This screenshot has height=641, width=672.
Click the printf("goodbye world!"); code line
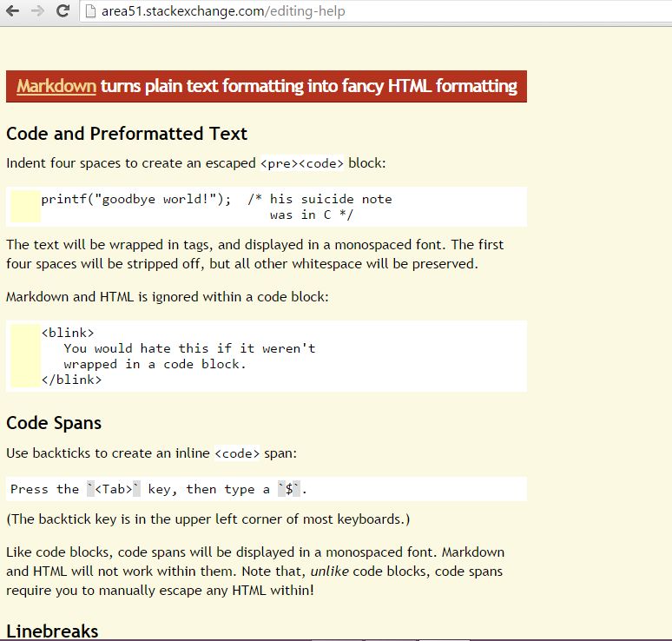[x=135, y=200]
